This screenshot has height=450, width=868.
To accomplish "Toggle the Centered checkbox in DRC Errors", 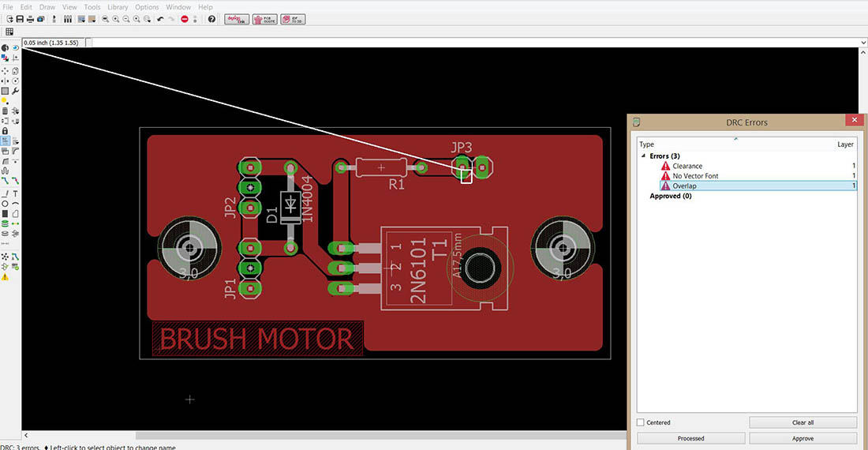I will point(641,422).
